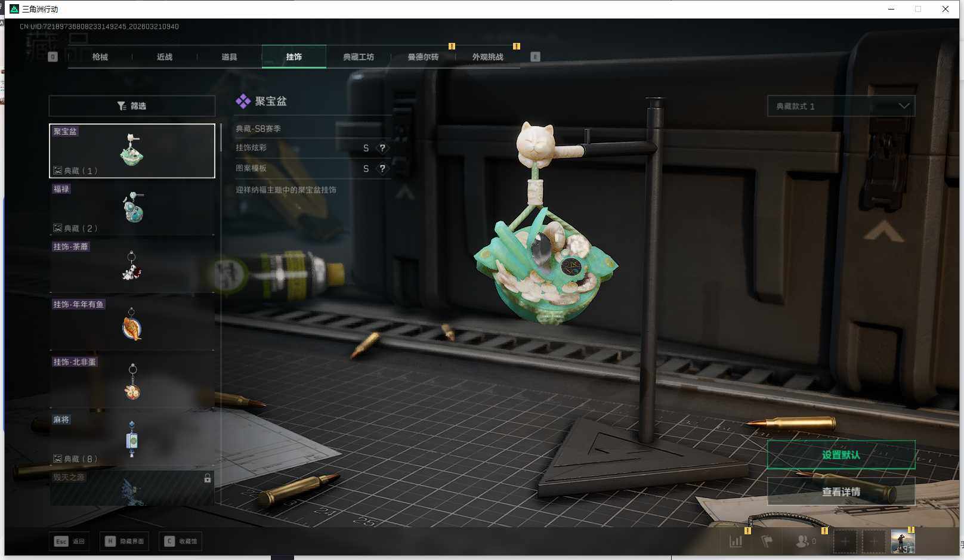Screen dimensions: 964x560
Task: Click the Q previous-tab key icon
Action: point(53,57)
